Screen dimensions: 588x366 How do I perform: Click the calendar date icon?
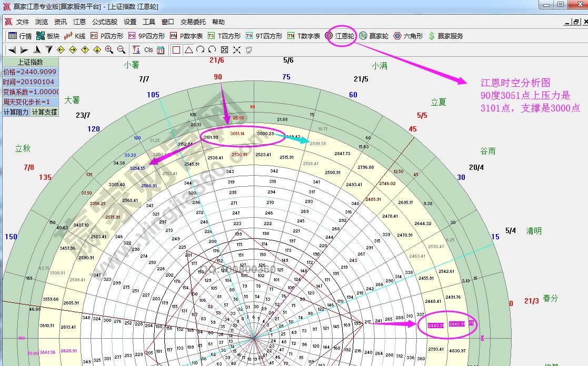[x=161, y=50]
